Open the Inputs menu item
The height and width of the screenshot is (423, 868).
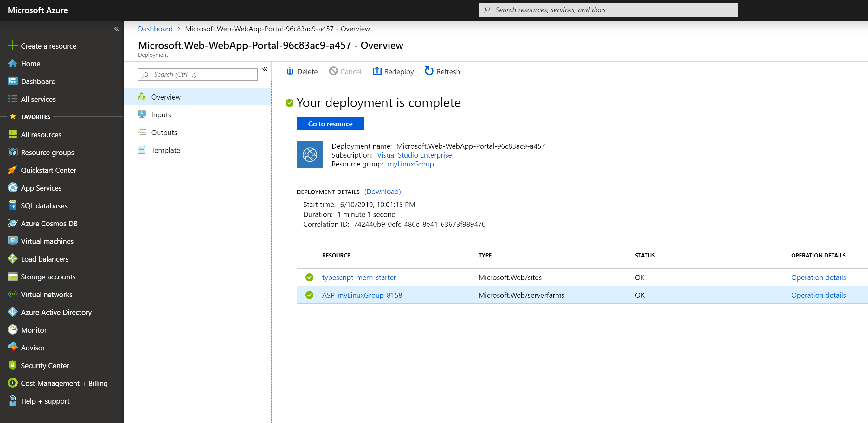point(161,114)
